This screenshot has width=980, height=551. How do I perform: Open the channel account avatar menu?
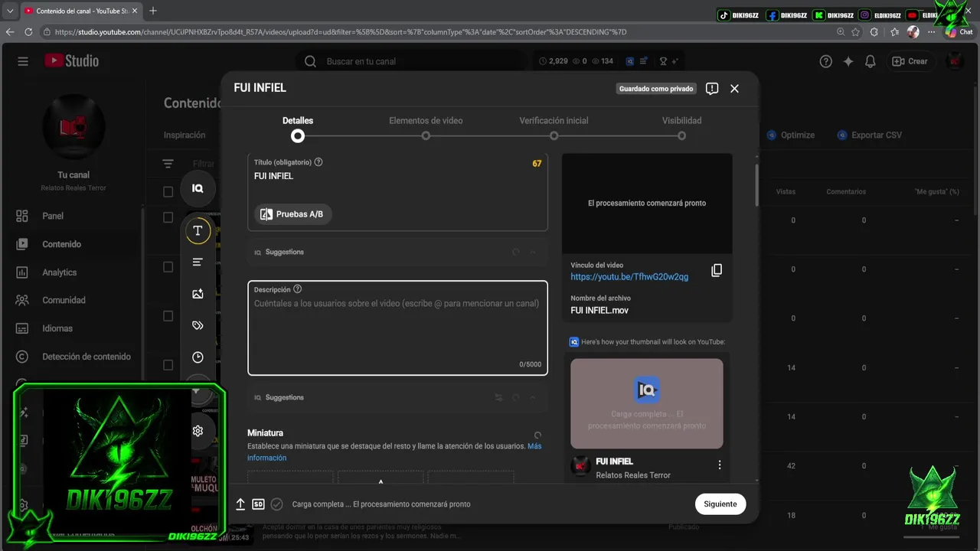click(x=954, y=61)
